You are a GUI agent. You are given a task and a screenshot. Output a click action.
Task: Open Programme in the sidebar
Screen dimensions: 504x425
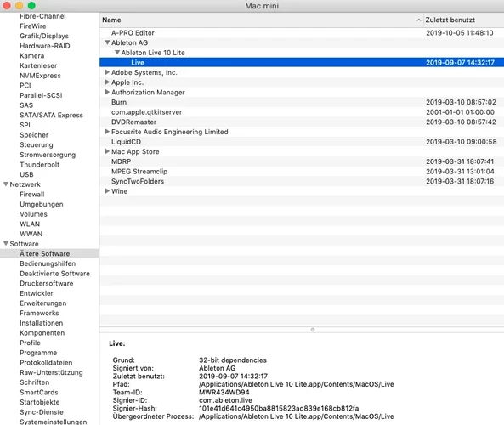coord(38,353)
